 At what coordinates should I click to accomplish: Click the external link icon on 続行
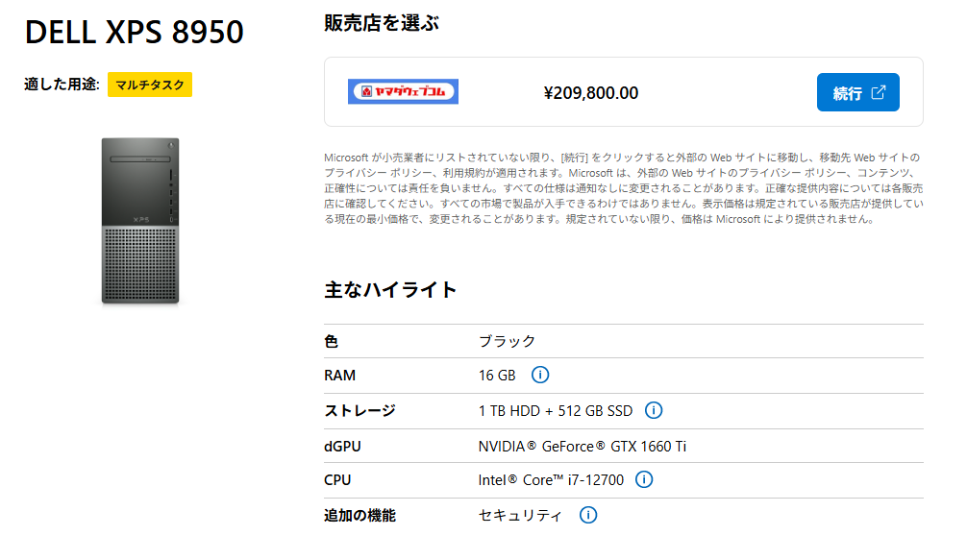click(879, 92)
